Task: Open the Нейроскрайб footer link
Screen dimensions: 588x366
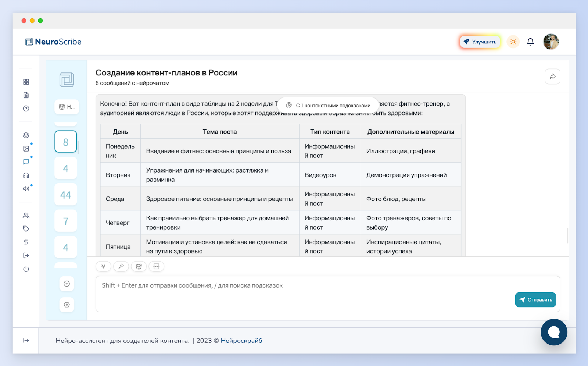Action: pos(241,341)
